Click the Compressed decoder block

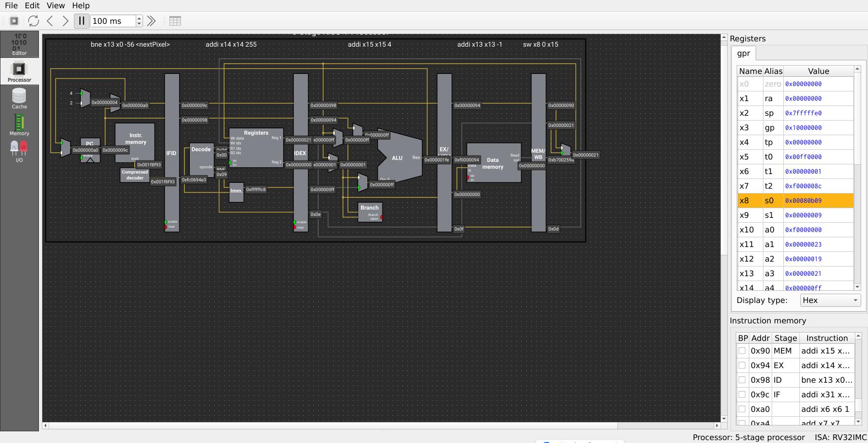click(x=135, y=175)
